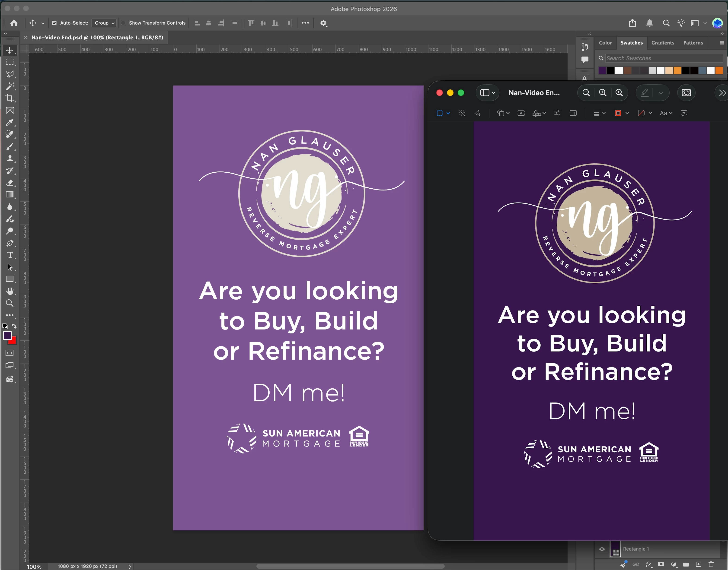728x570 pixels.
Task: Toggle Quick Mask mode
Action: click(x=10, y=353)
